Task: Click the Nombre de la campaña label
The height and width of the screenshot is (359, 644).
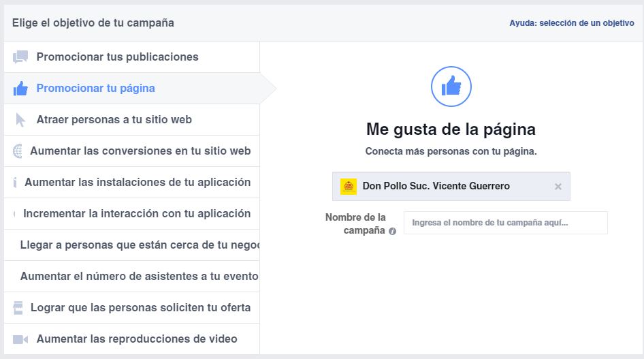Action: 355,223
